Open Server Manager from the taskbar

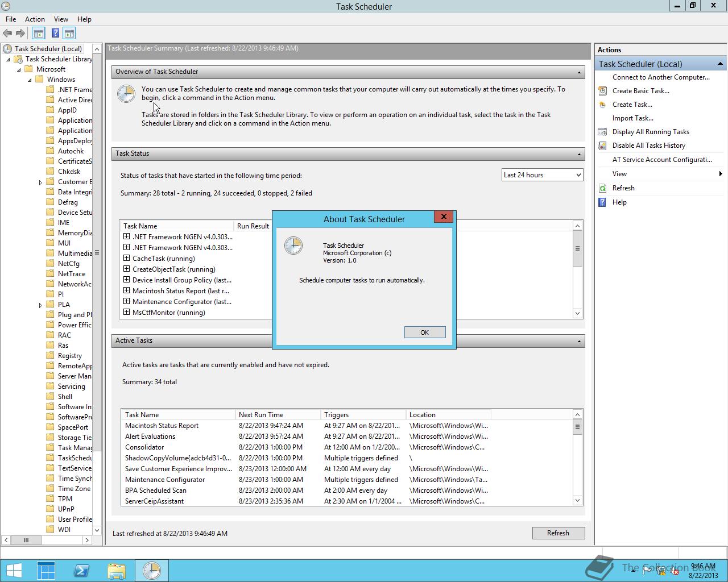(46, 571)
